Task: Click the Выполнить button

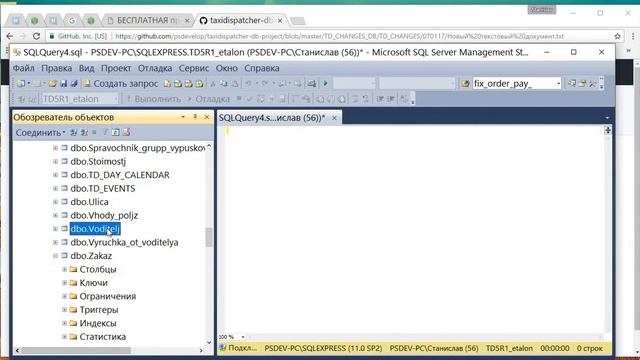Action: pyautogui.click(x=153, y=99)
